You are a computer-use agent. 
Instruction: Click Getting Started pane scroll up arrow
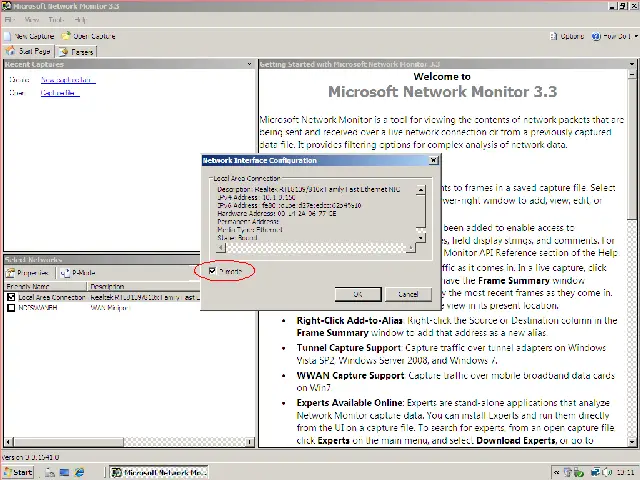click(632, 75)
